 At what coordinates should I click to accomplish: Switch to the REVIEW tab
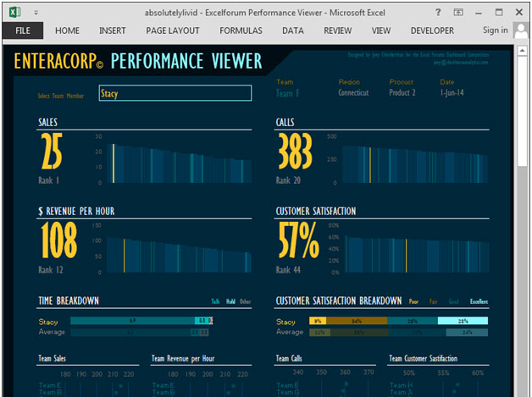point(338,30)
